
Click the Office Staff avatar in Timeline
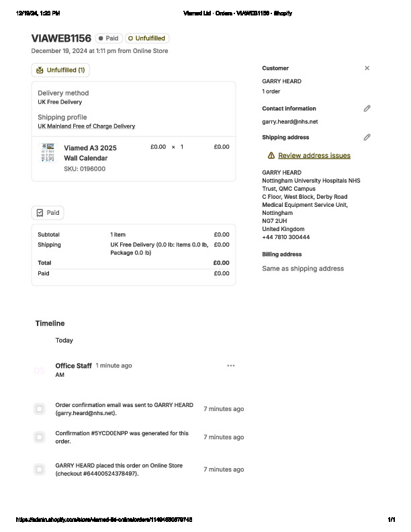click(x=40, y=370)
